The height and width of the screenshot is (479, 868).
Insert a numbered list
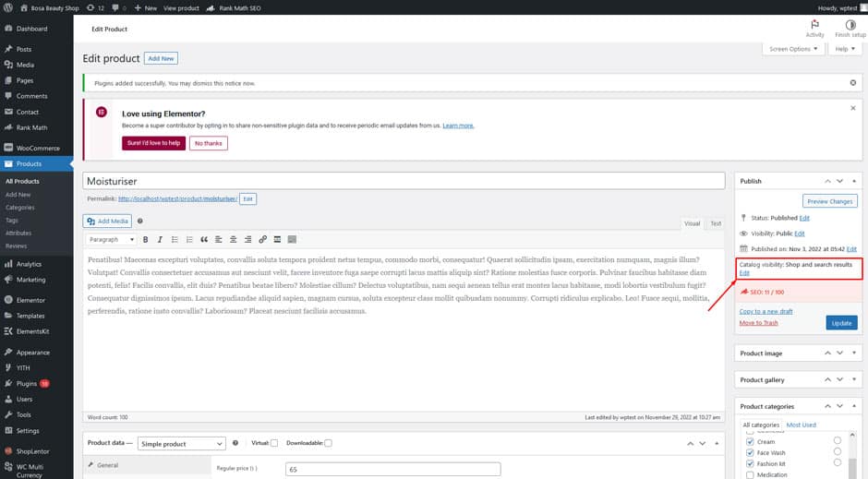[189, 240]
